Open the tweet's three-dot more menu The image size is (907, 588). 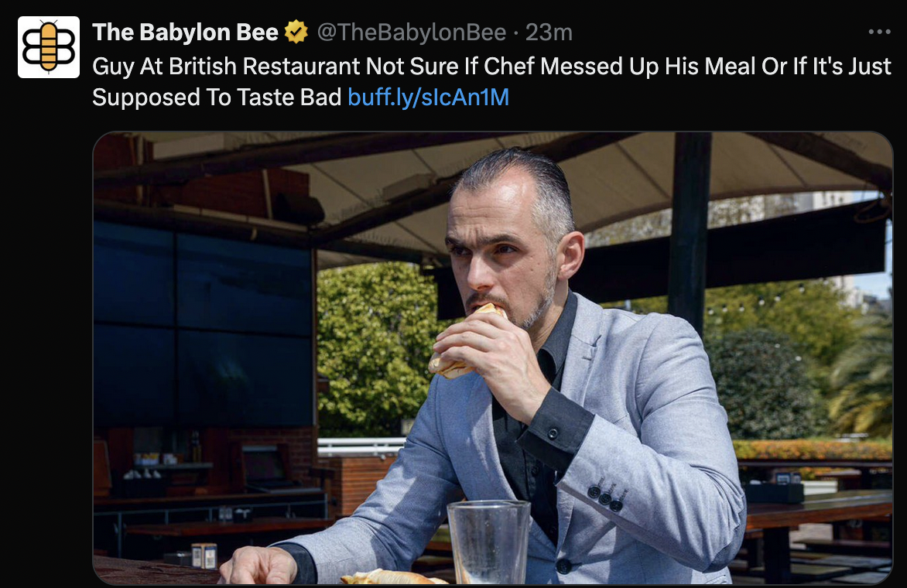879,32
